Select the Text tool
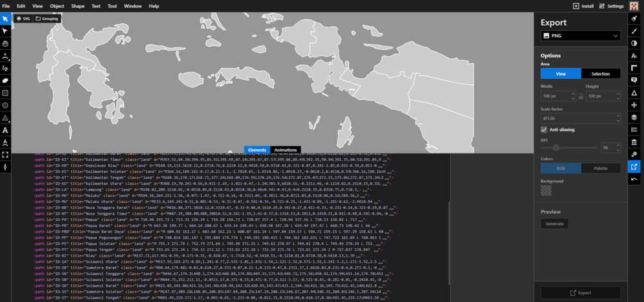 point(5,131)
